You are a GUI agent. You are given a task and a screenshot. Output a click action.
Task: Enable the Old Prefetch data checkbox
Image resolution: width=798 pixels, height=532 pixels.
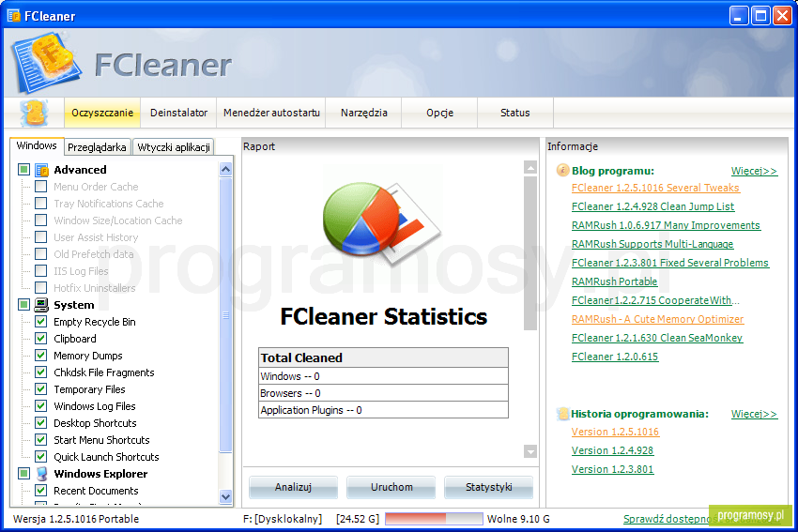pyautogui.click(x=40, y=253)
